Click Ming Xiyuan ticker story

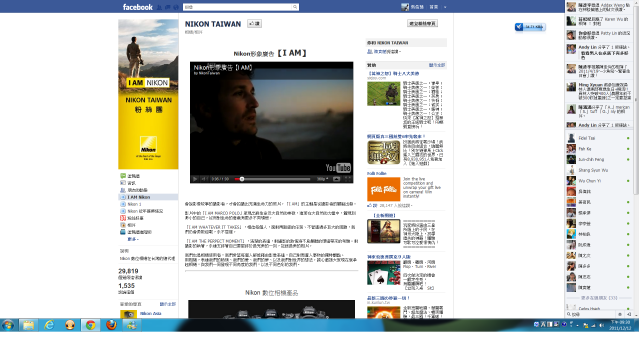598,91
